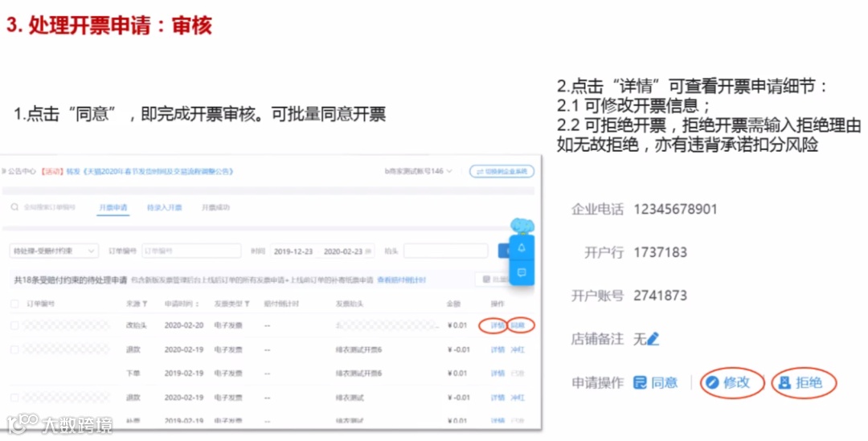Click the 订单编号 column header
Viewport: 868px width, 441px height.
40,304
